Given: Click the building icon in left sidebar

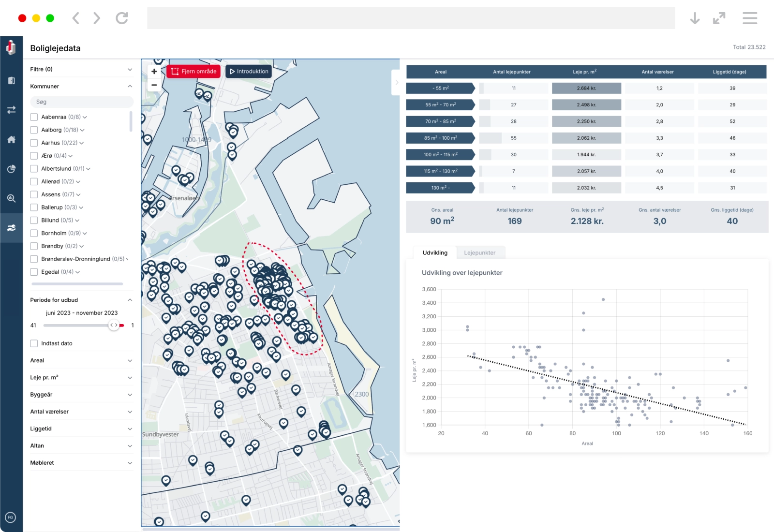Looking at the screenshot, I should click(11, 81).
